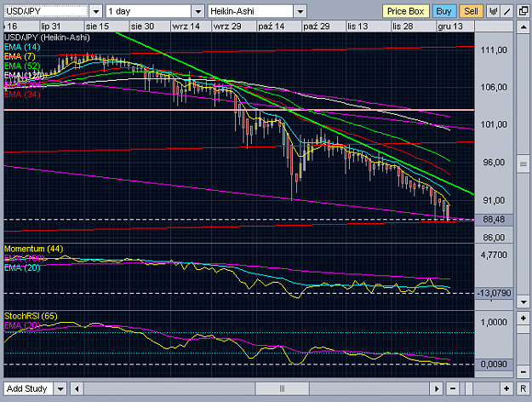Click the horizontal scrollbar left arrow
This screenshot has width=532, height=402.
(77, 388)
